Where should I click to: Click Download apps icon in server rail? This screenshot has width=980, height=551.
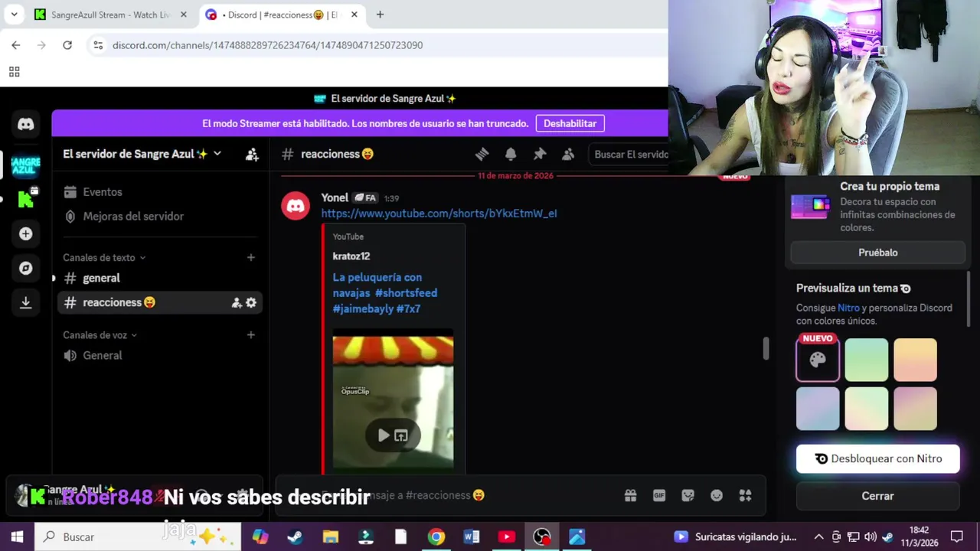[25, 302]
